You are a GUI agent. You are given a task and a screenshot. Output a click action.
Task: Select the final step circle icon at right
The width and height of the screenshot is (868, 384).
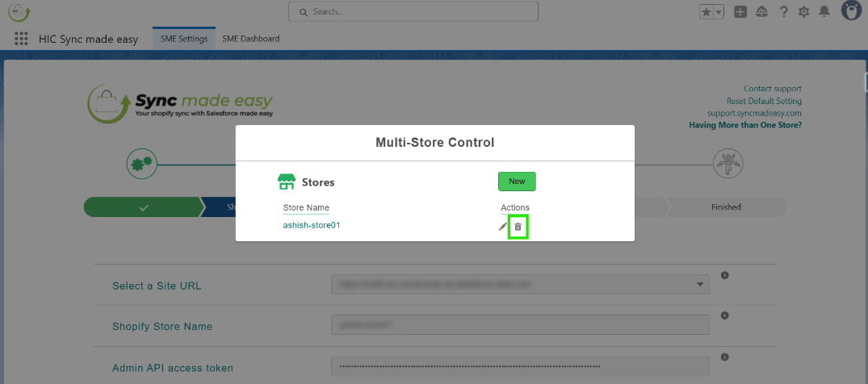click(x=728, y=163)
